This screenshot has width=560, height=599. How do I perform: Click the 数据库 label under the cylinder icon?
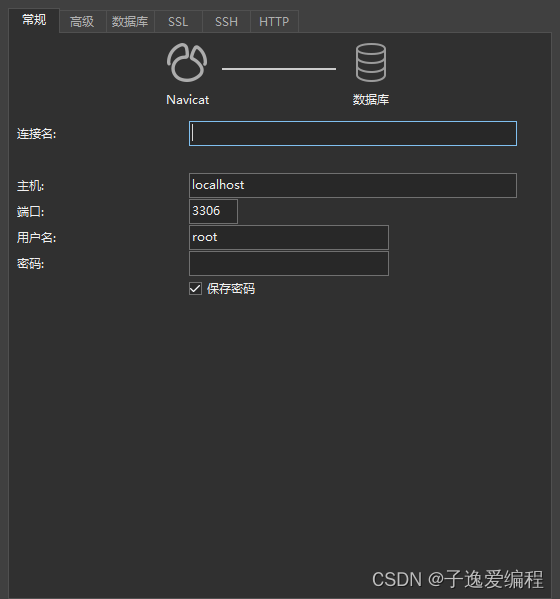point(371,100)
